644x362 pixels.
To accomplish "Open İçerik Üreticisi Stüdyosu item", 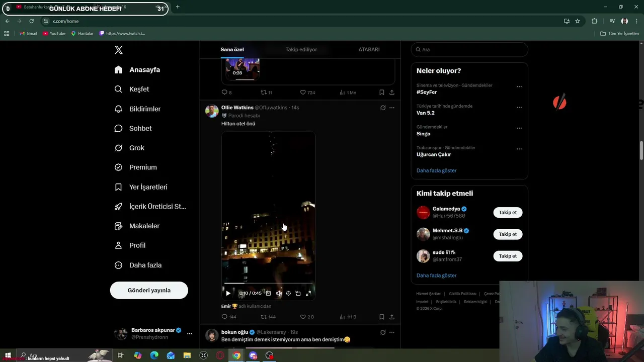I will coord(150,207).
